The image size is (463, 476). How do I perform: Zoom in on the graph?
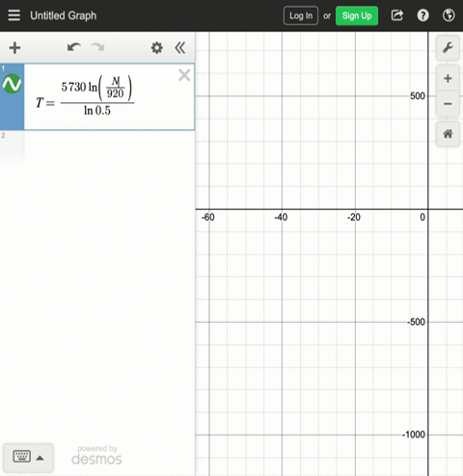click(x=448, y=78)
